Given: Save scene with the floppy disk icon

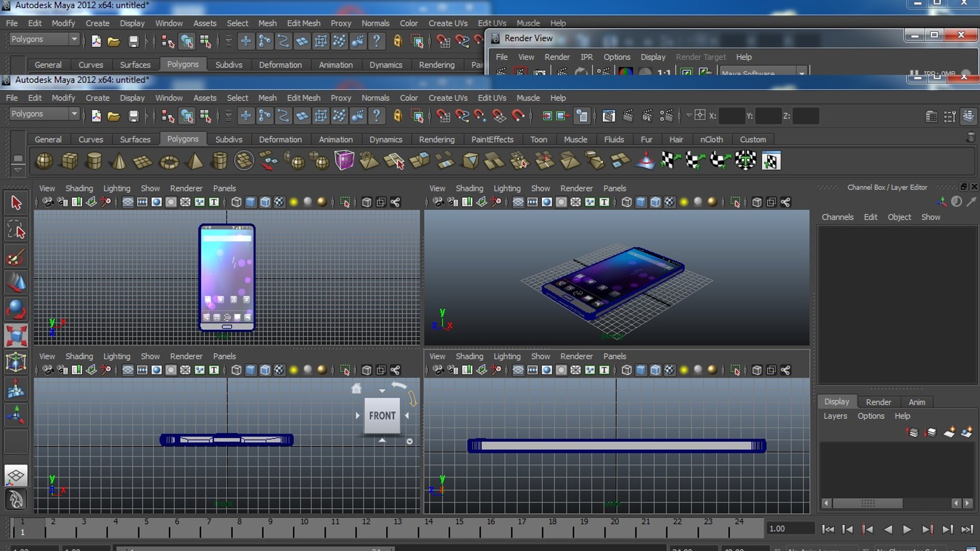Looking at the screenshot, I should (133, 116).
